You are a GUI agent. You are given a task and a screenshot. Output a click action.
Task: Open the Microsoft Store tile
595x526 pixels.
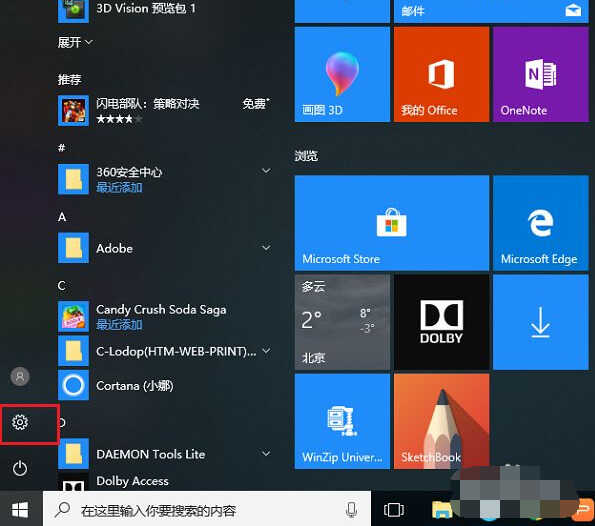point(392,223)
